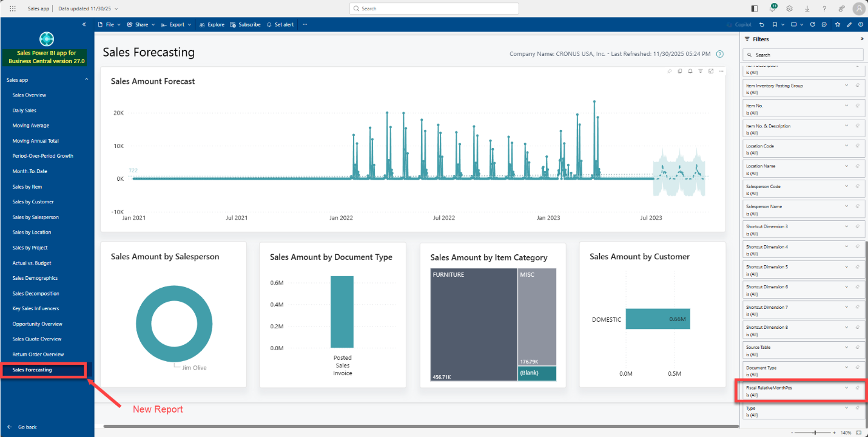The height and width of the screenshot is (437, 868).
Task: Click the Subscribe button
Action: pyautogui.click(x=245, y=24)
